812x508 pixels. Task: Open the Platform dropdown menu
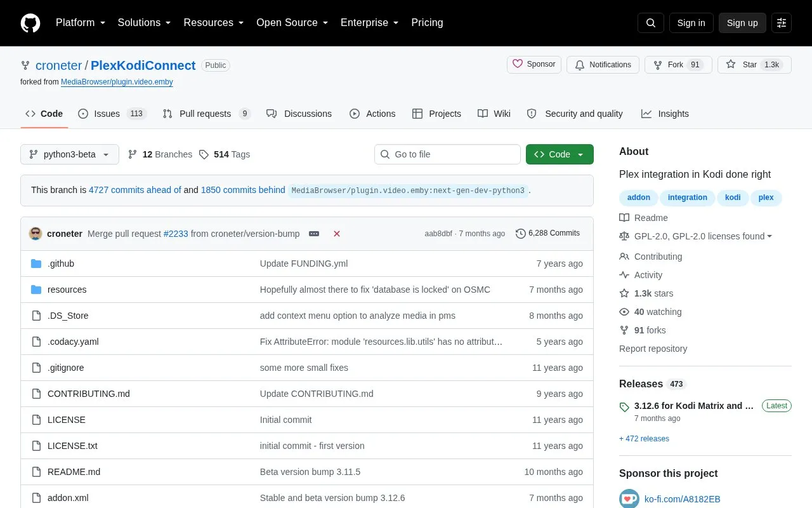[80, 23]
